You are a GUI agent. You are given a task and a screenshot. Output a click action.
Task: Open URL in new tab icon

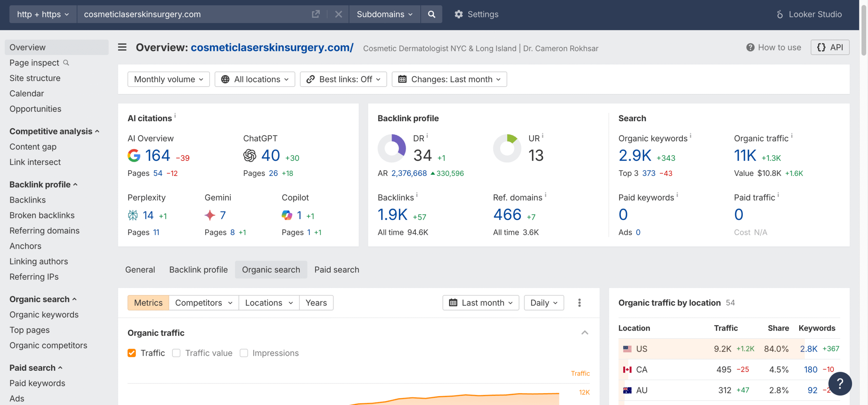tap(315, 14)
